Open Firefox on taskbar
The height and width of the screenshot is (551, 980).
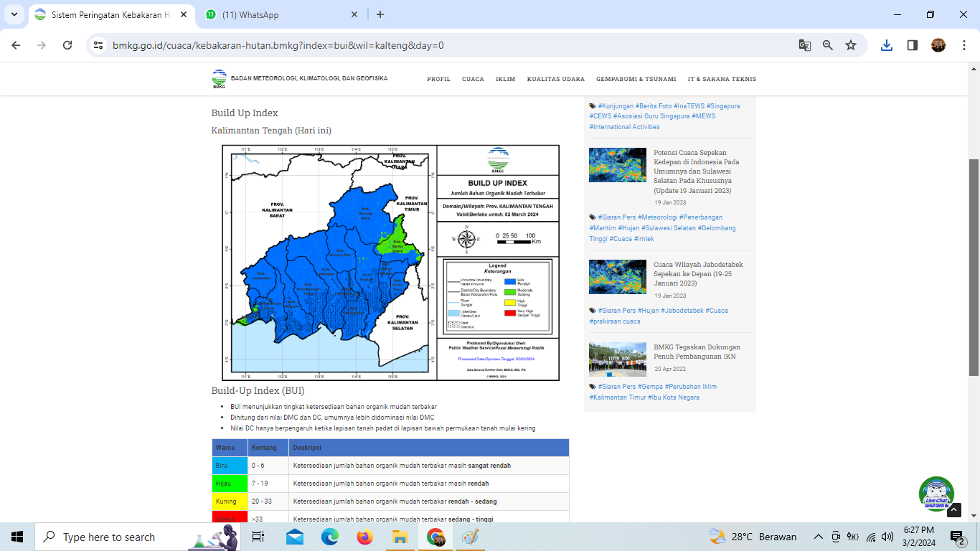pos(364,537)
